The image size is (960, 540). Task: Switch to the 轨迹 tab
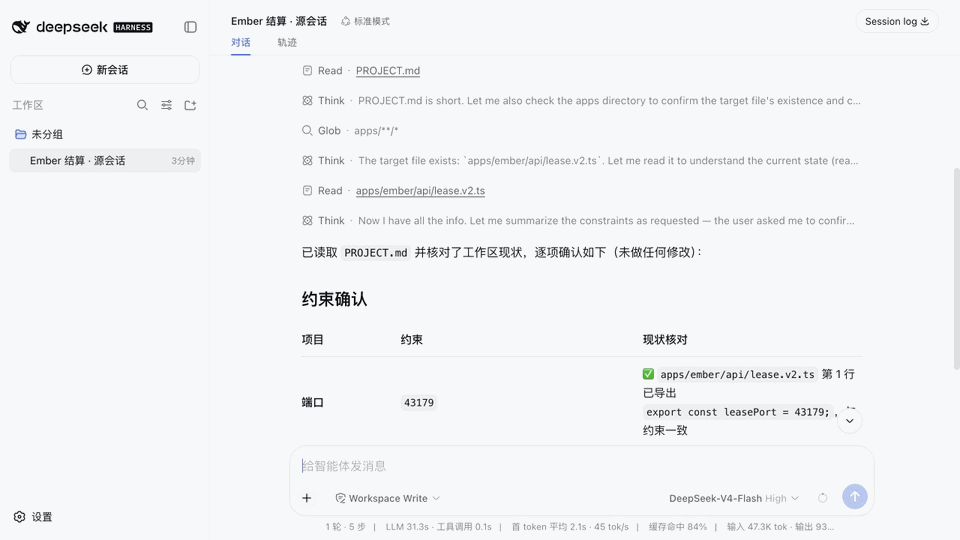(x=287, y=42)
